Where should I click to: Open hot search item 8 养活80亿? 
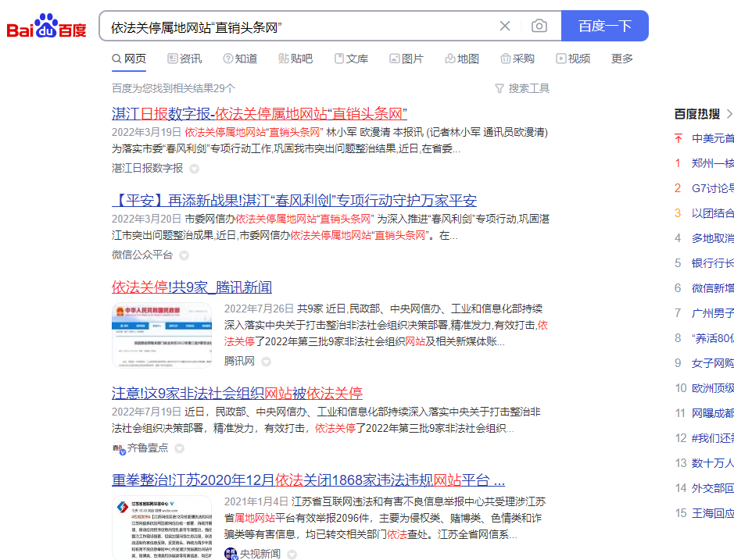[713, 338]
